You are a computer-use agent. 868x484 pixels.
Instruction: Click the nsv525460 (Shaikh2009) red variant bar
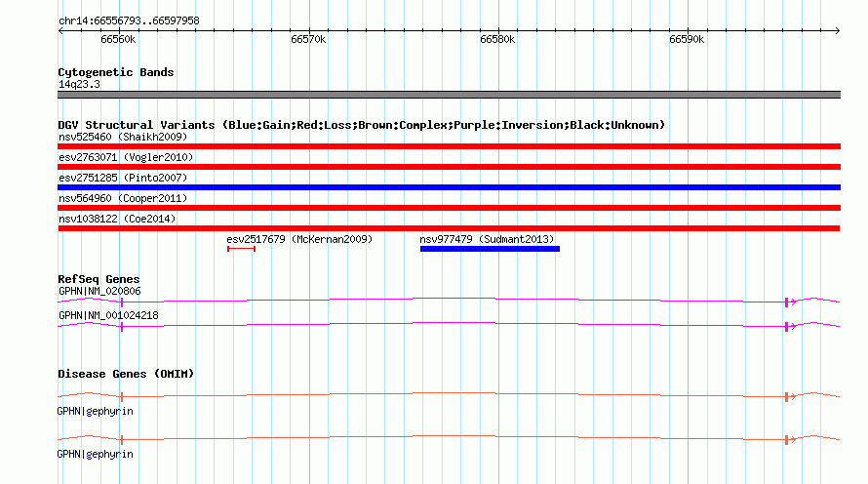coord(449,146)
